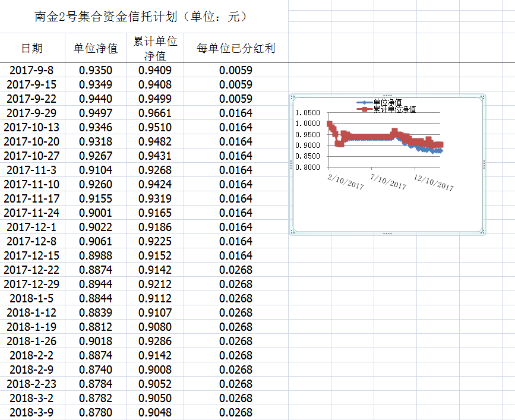Click the date cell 2018-3-9
515x420 pixels.
pos(31,412)
